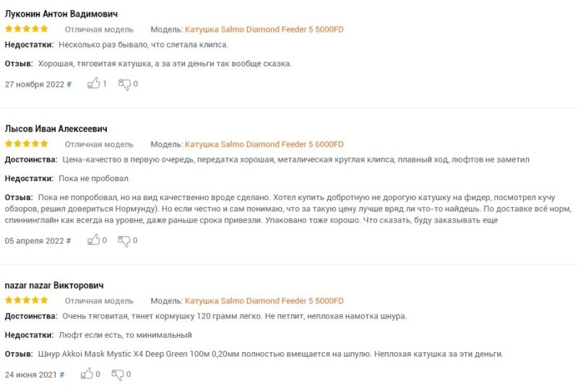This screenshot has height=392, width=578.
Task: Like Луконин Антон Вадимович's review (thumbs up)
Action: click(x=93, y=84)
